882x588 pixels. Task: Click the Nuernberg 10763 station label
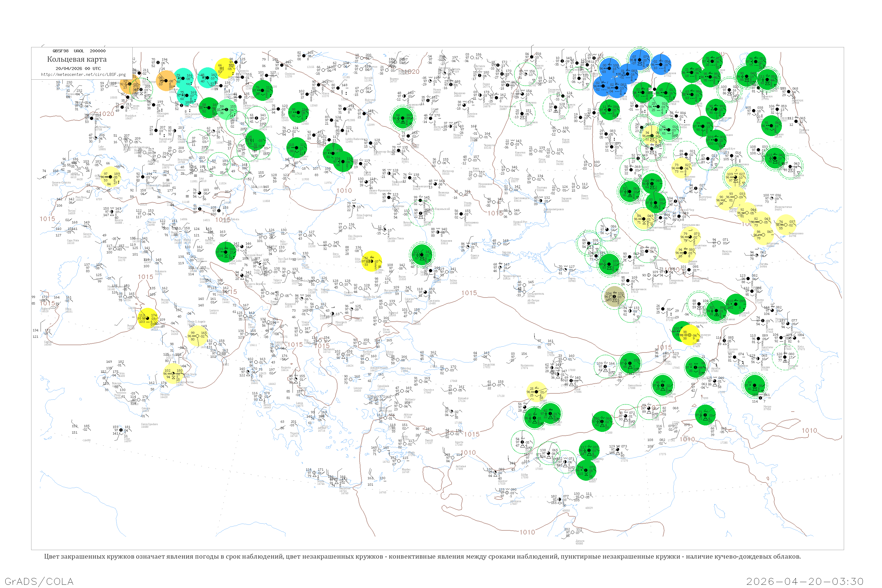(x=165, y=140)
